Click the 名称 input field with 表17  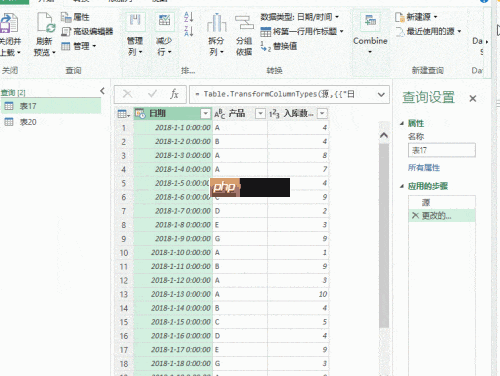(x=442, y=150)
